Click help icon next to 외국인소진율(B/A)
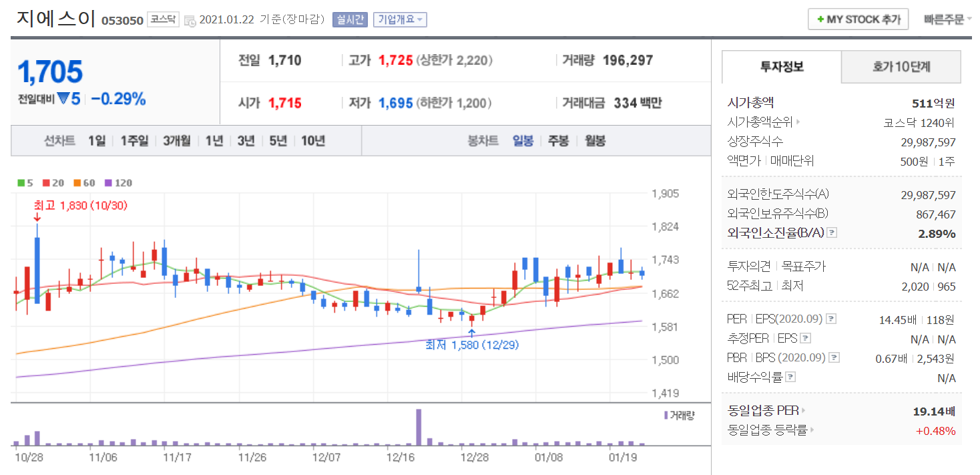Viewport: 980px width, 475px height. [832, 233]
